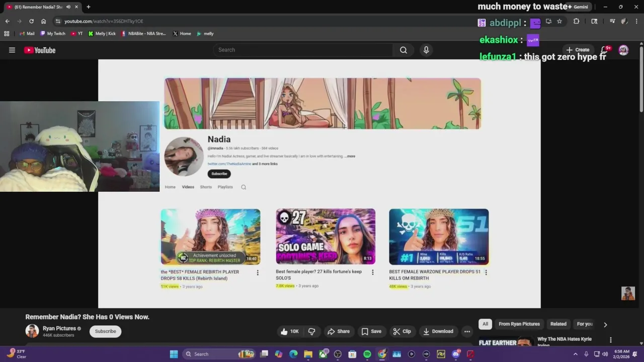Go to the YouTube home logo
Image resolution: width=644 pixels, height=362 pixels.
click(40, 50)
